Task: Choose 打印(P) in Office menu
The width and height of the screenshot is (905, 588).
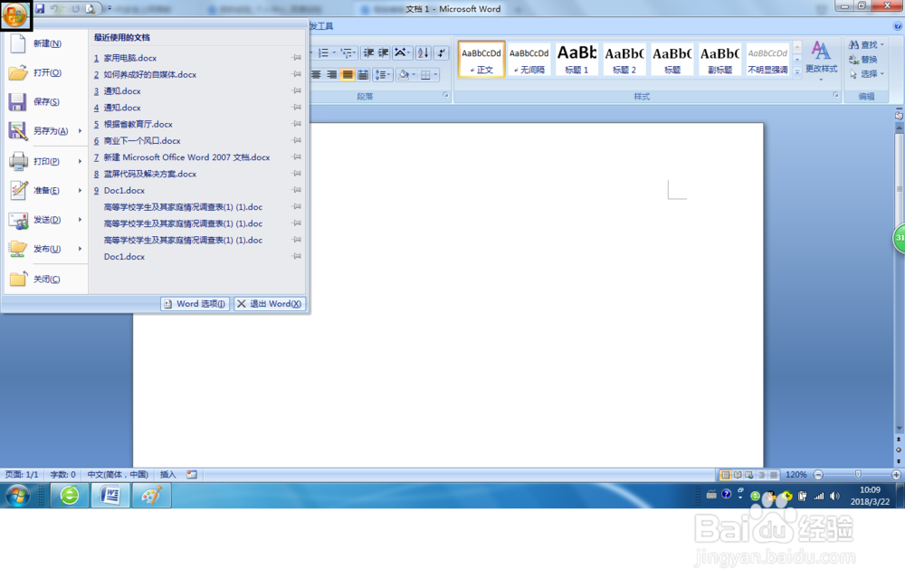Action: [47, 162]
